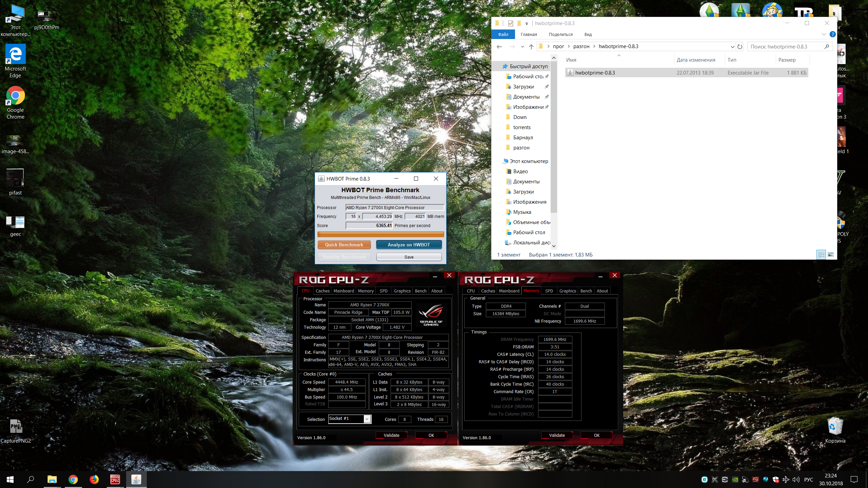Switch to Firefox on the taskbar

click(x=94, y=480)
